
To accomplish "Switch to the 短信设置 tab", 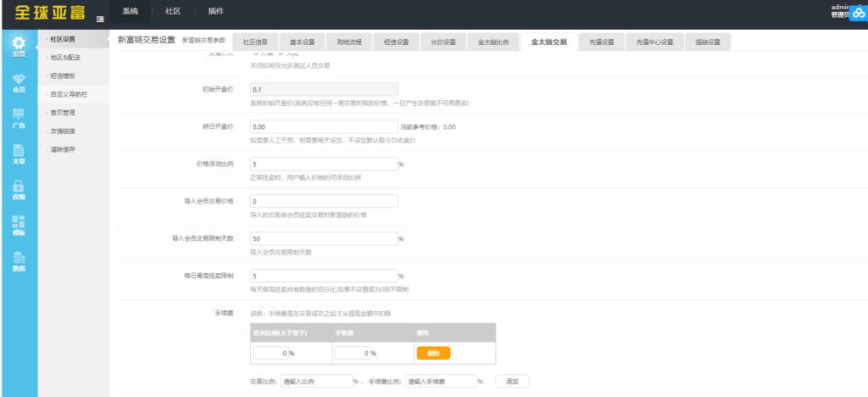I will click(x=396, y=42).
